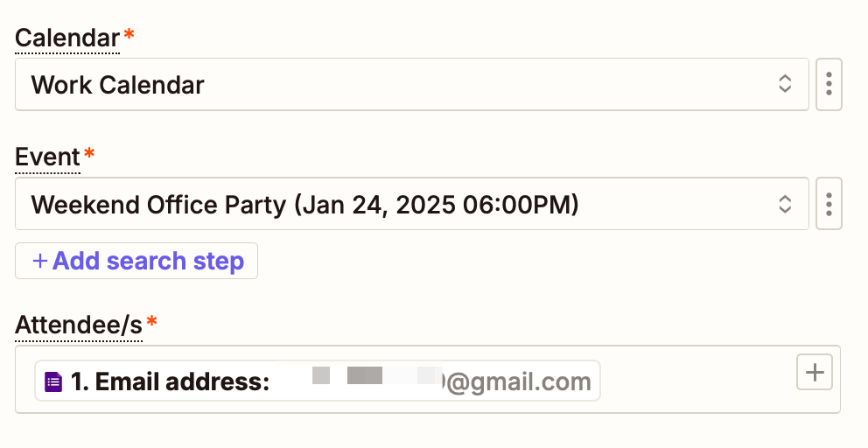This screenshot has height=448, width=868.
Task: Click the Event field label
Action: click(x=47, y=157)
